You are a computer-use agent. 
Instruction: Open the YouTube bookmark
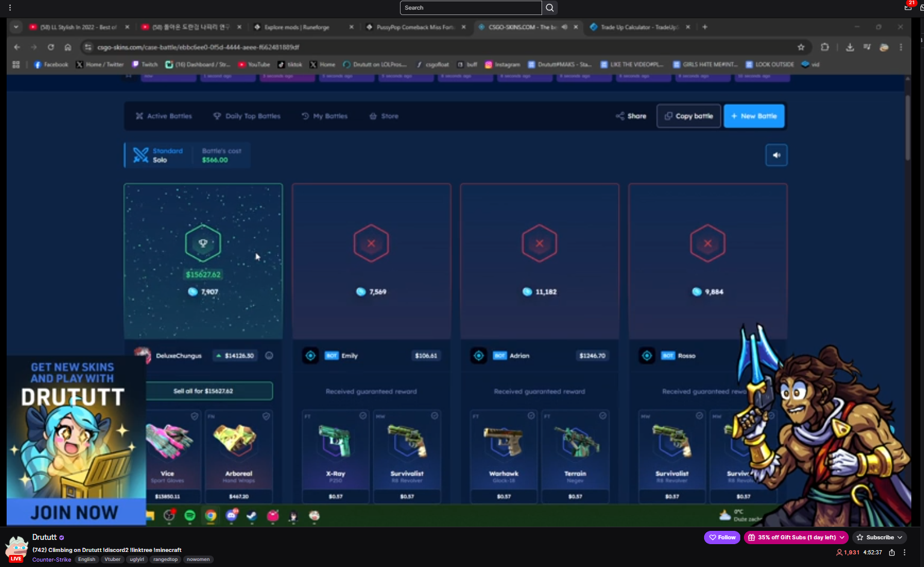click(254, 64)
